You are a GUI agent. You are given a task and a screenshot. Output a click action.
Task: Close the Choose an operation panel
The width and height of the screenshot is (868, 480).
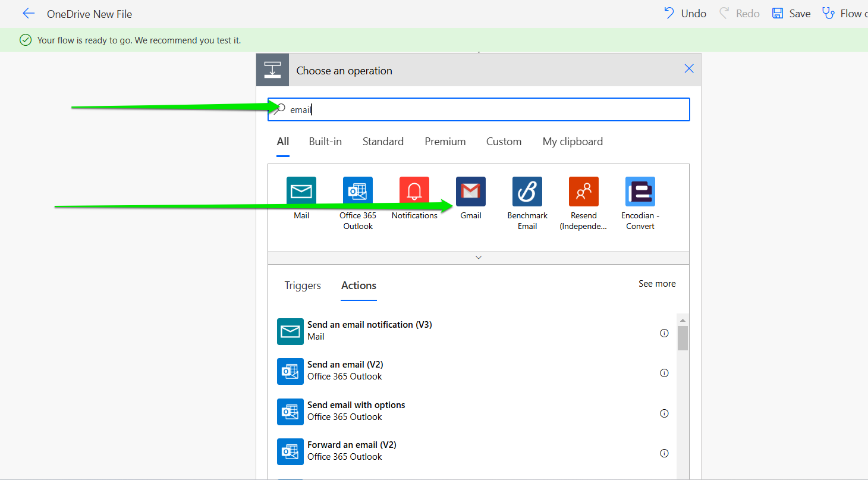point(689,69)
